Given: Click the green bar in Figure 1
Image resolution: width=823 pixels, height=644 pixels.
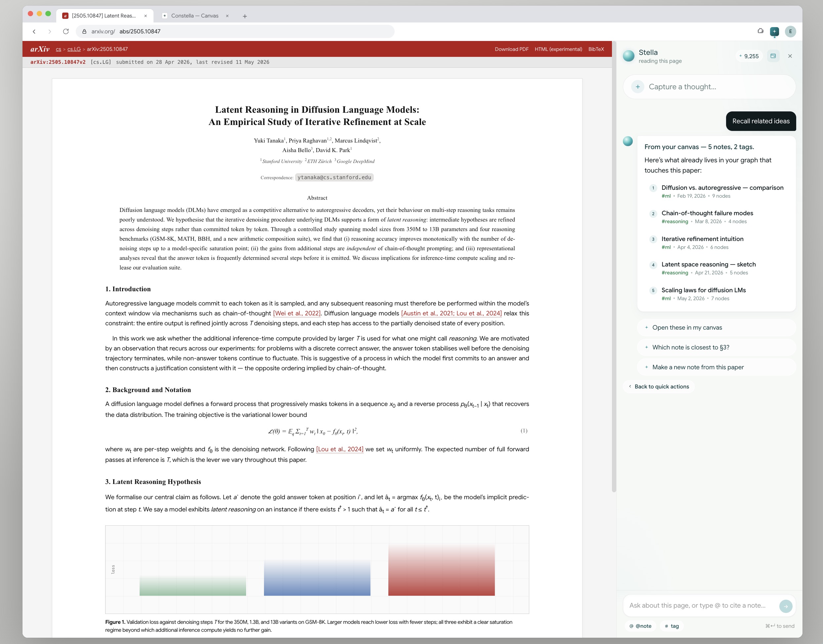Looking at the screenshot, I should pos(193,585).
